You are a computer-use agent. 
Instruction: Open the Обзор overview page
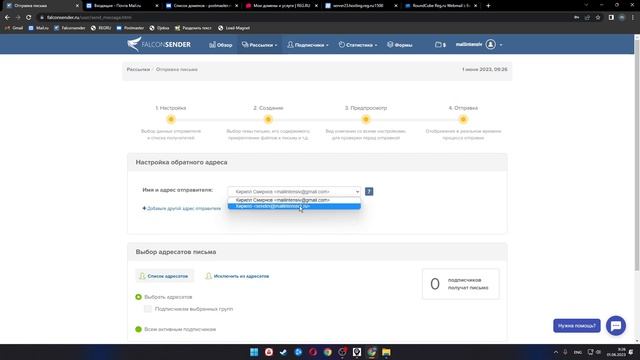click(220, 45)
